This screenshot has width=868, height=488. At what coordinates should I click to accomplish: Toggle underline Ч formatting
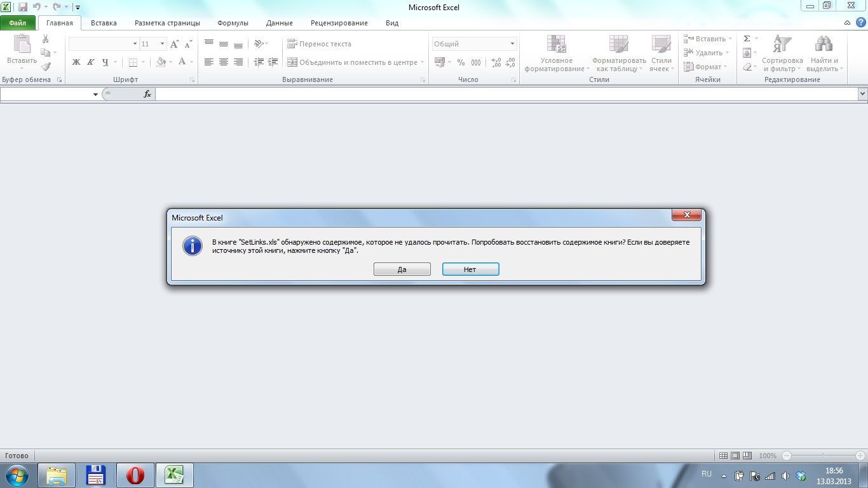(x=105, y=62)
